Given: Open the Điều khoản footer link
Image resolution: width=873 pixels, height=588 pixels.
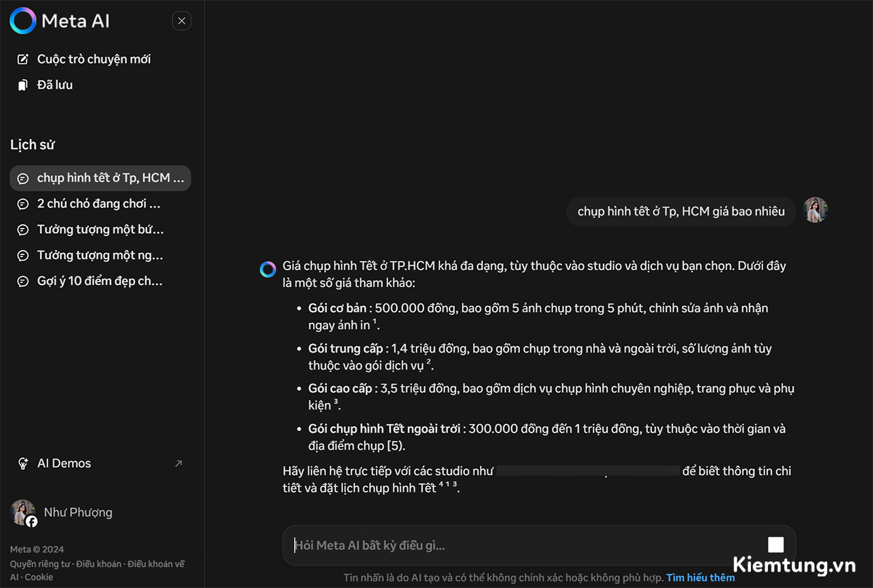Looking at the screenshot, I should click(x=99, y=564).
